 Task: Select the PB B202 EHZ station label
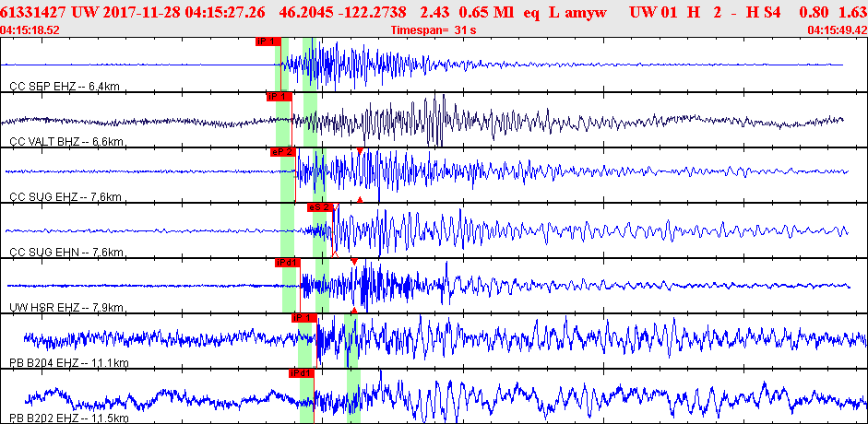coord(69,418)
